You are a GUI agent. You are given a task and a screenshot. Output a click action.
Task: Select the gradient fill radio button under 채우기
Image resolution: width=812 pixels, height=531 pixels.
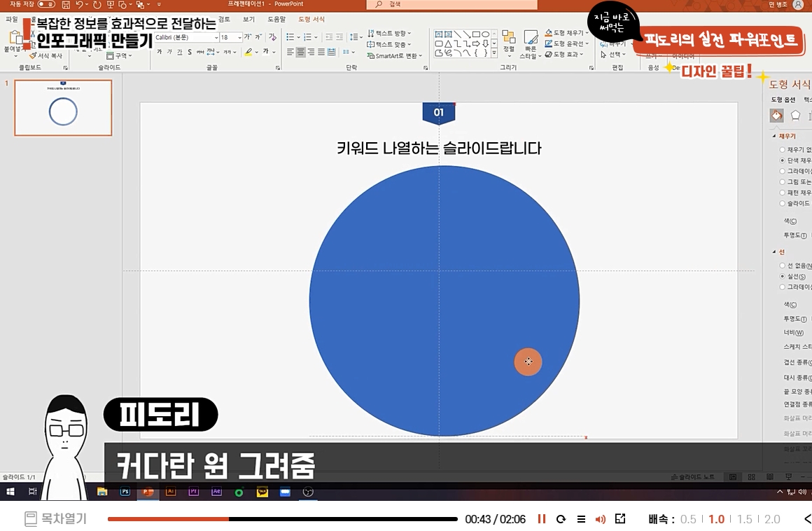tap(782, 171)
